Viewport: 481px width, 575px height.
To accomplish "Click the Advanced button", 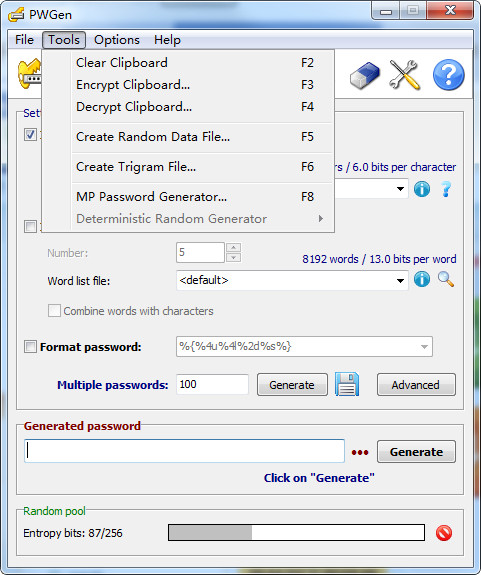I will tap(416, 385).
